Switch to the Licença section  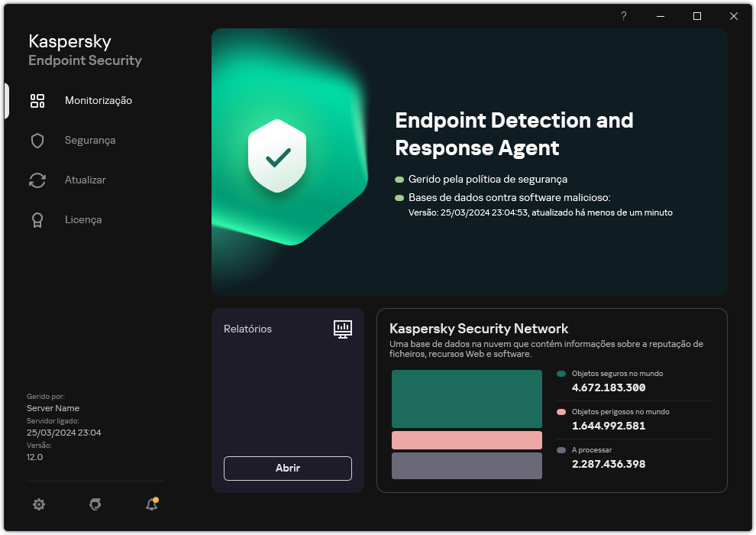tap(82, 220)
